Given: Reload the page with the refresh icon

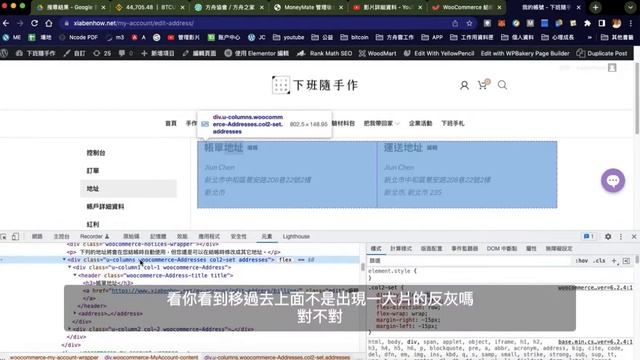Looking at the screenshot, I should pyautogui.click(x=34, y=23).
